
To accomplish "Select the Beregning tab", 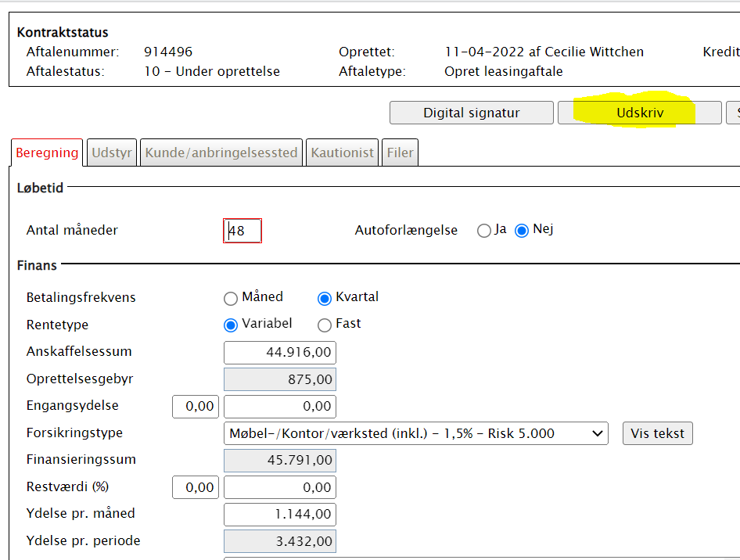I will click(47, 153).
